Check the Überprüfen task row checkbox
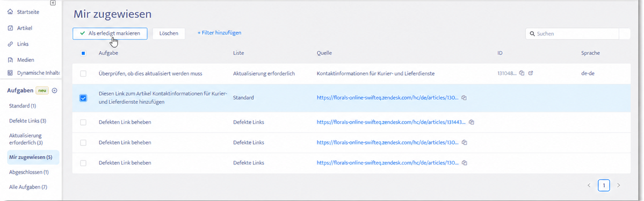This screenshot has height=201, width=644. [x=83, y=74]
